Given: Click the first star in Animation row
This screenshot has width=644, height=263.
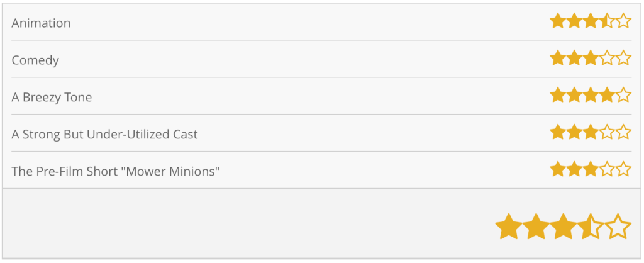Looking at the screenshot, I should click(557, 22).
